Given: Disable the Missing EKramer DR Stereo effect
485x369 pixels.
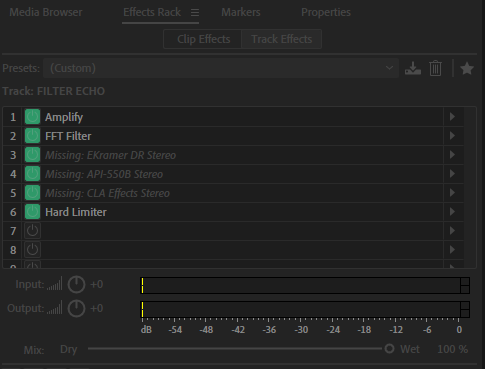Looking at the screenshot, I should [x=32, y=155].
